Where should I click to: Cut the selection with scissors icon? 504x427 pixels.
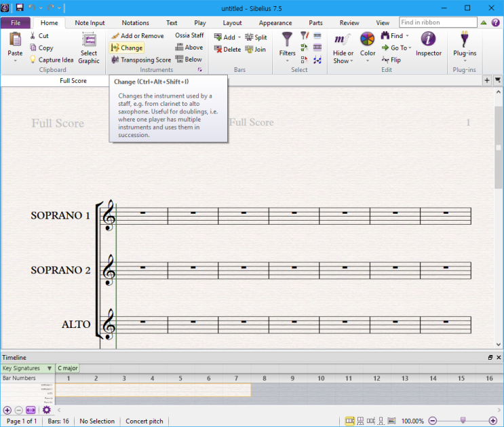pyautogui.click(x=33, y=36)
